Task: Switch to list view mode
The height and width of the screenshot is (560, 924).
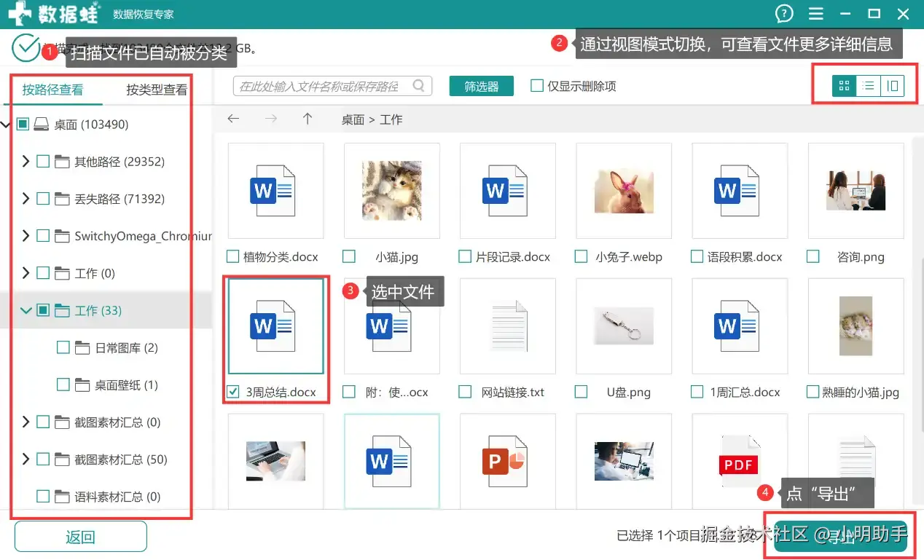Action: tap(869, 86)
